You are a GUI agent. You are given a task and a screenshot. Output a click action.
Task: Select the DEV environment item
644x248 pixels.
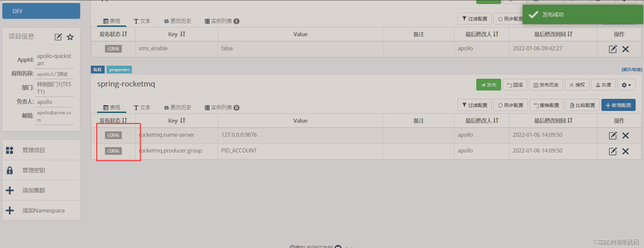[41, 11]
